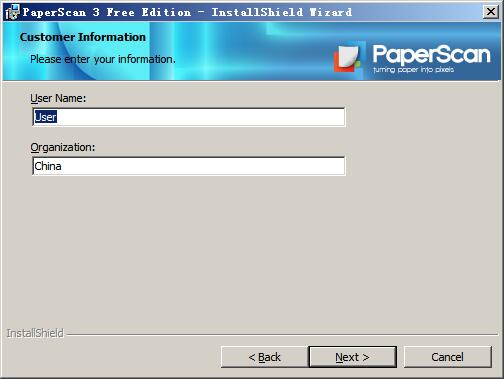The height and width of the screenshot is (379, 504).
Task: Click the "Organization:" label
Action: pyautogui.click(x=63, y=147)
